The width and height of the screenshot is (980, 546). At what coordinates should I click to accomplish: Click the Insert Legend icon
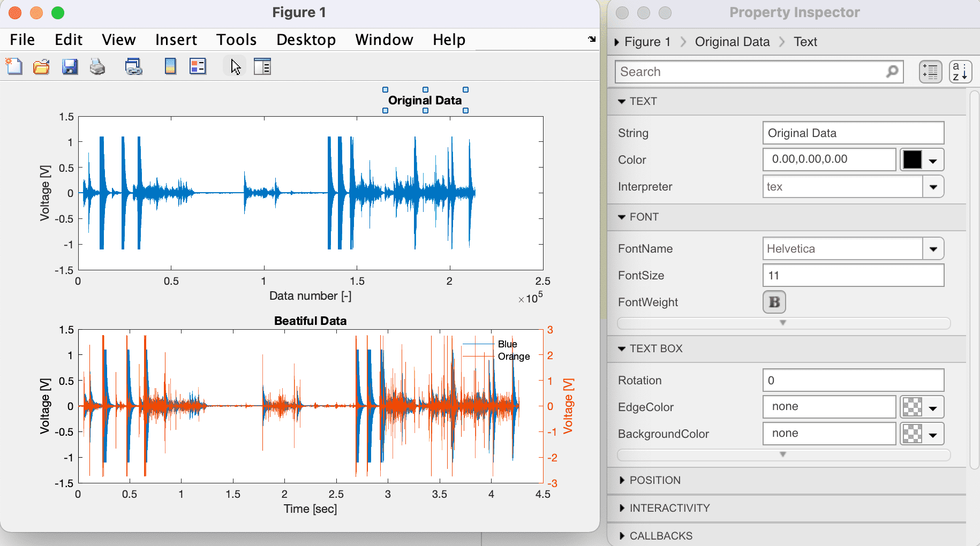coord(198,66)
